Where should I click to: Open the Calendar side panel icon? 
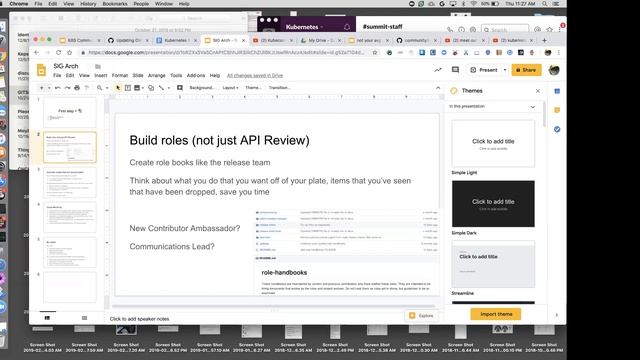click(x=557, y=91)
